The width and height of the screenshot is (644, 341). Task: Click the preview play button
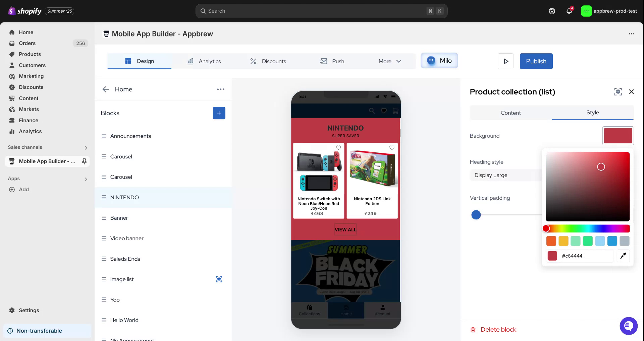[x=505, y=61]
